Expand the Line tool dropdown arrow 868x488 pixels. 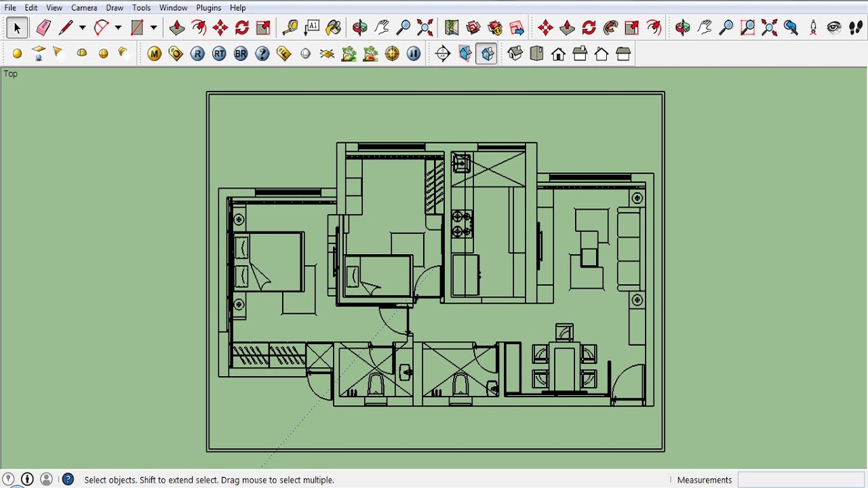82,28
